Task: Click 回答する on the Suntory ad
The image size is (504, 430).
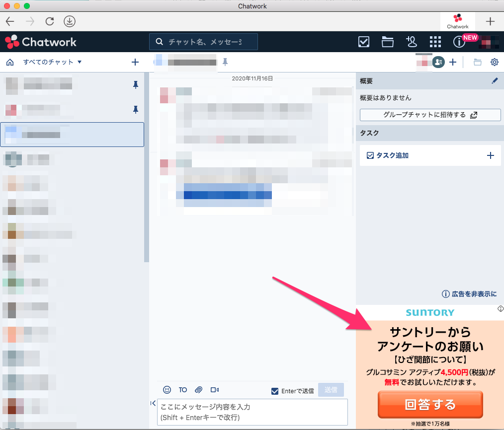Action: click(430, 405)
